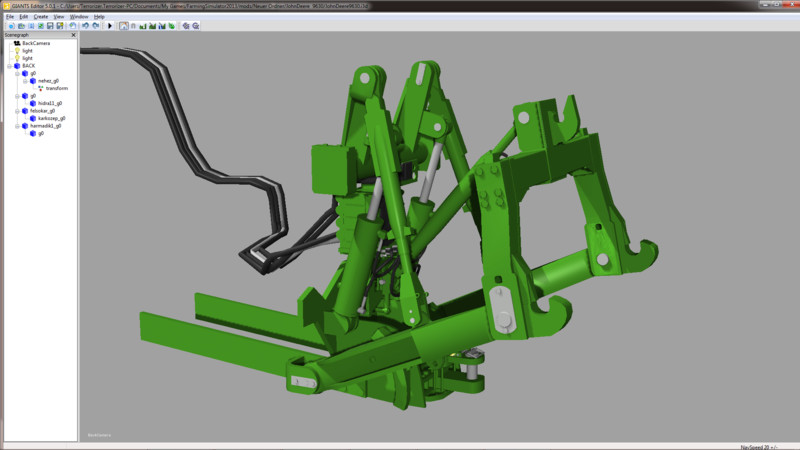
Task: Collapse the felsokar_g0 node
Action: coord(17,111)
